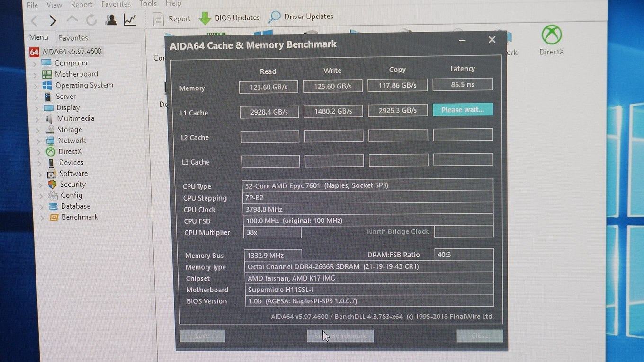Click the empty L2 Cache Read field
Screen dimensions: 644x362
(270, 137)
